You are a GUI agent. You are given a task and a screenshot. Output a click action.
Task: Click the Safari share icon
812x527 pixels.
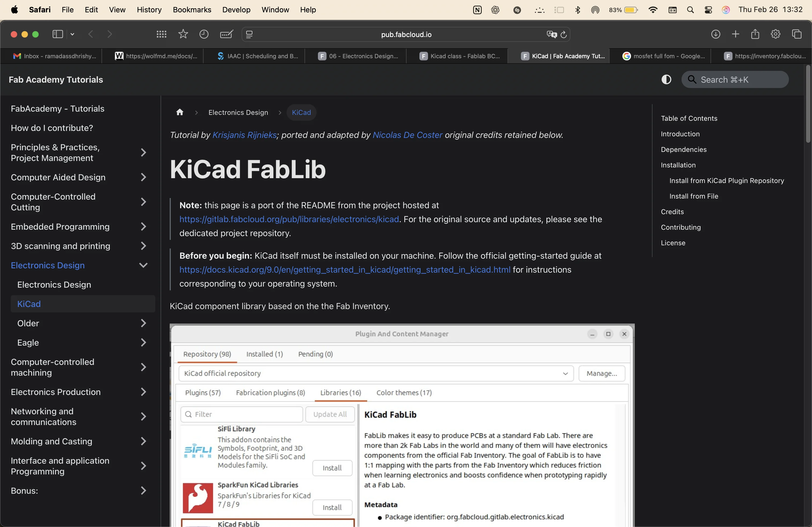tap(755, 34)
